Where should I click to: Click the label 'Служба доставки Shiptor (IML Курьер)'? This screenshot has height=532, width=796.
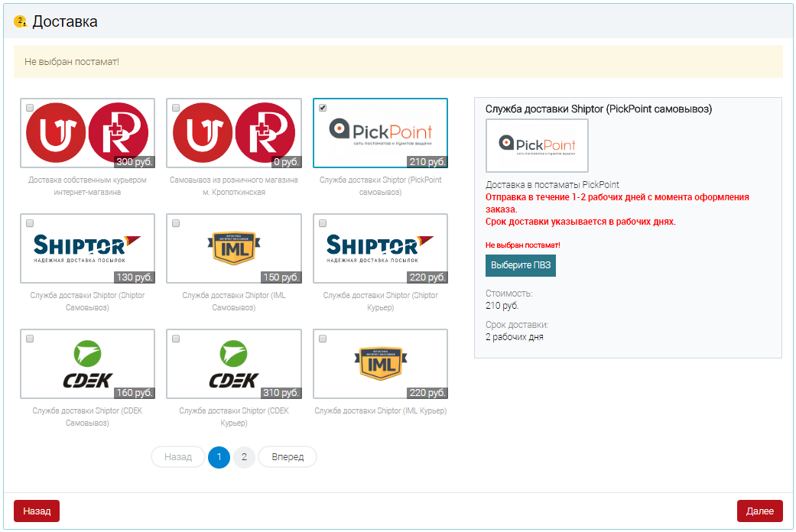pos(380,410)
